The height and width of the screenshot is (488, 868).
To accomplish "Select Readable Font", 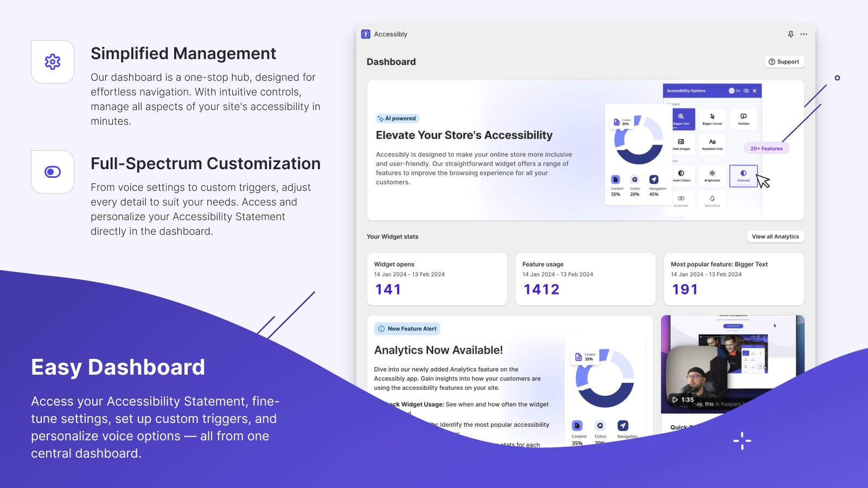I will coord(712,145).
